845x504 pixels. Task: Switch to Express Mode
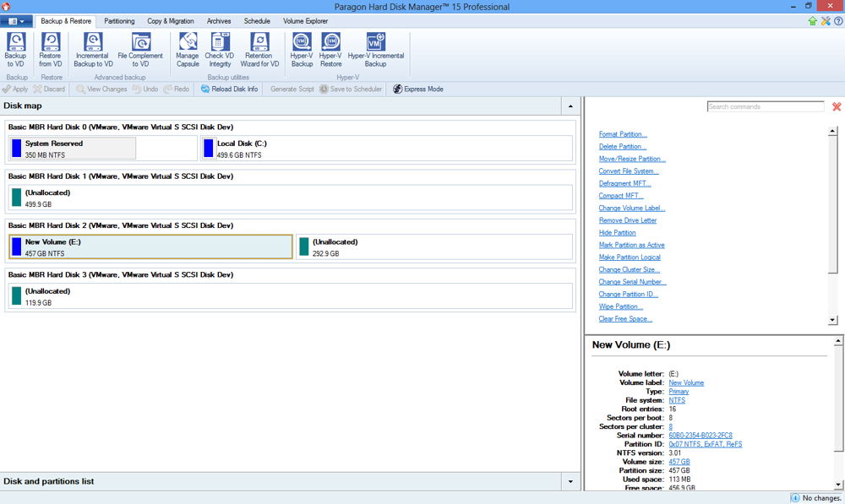pyautogui.click(x=418, y=89)
